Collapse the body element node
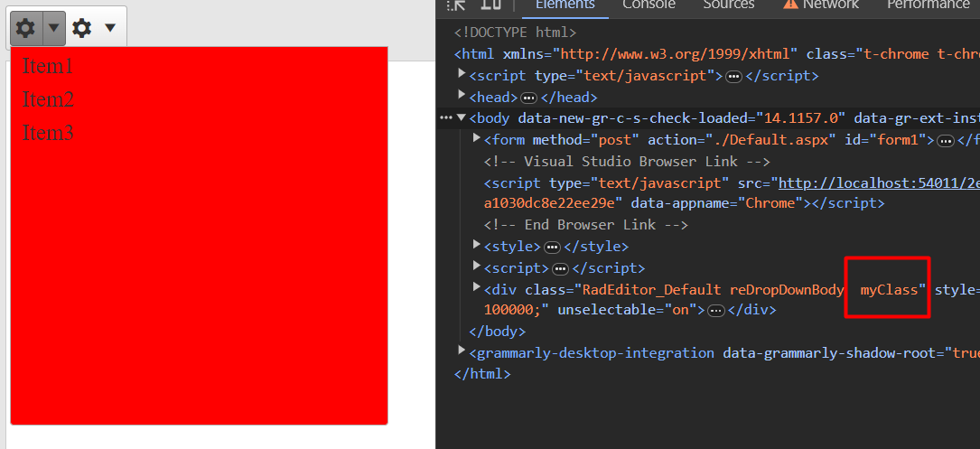 coord(462,117)
